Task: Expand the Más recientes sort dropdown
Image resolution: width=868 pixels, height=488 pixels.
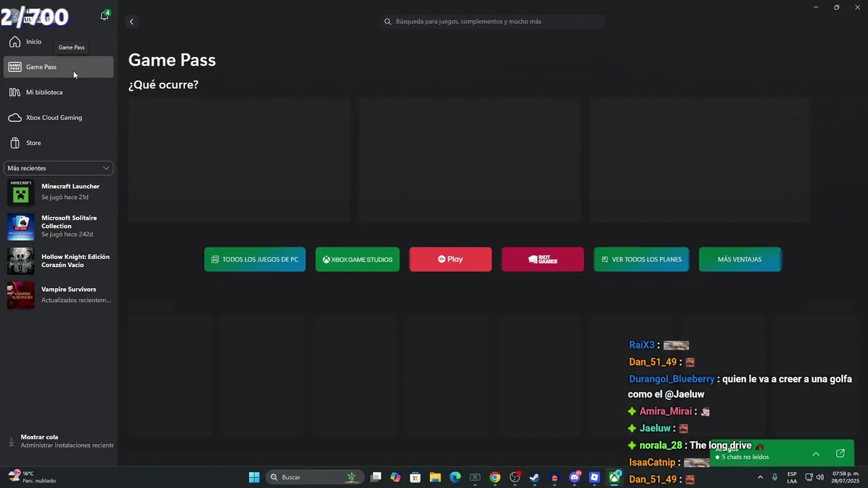Action: tap(58, 168)
